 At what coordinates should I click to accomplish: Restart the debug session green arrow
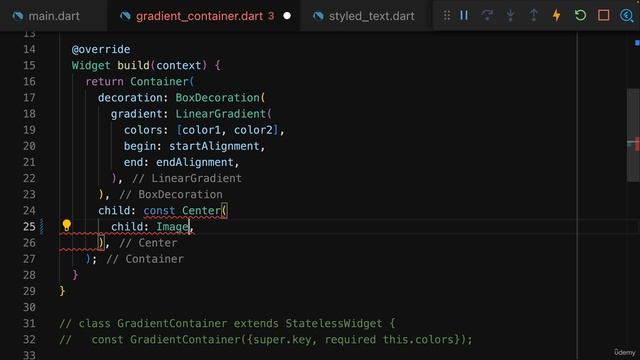580,16
